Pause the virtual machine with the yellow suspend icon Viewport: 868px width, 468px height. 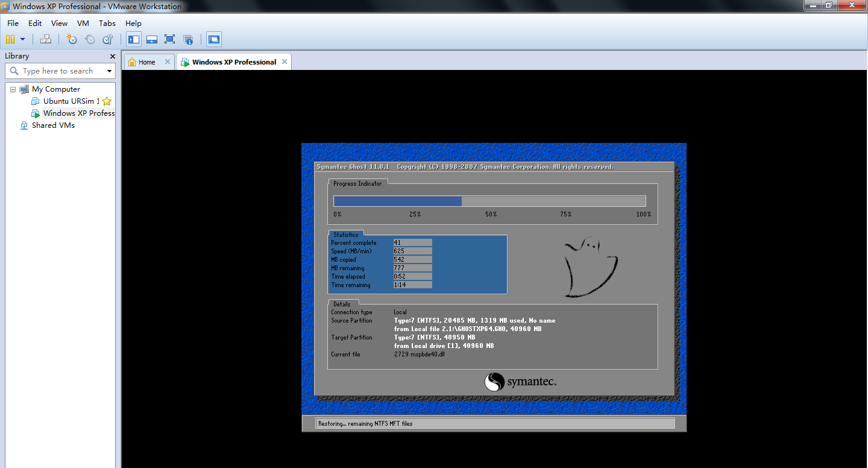coord(10,39)
